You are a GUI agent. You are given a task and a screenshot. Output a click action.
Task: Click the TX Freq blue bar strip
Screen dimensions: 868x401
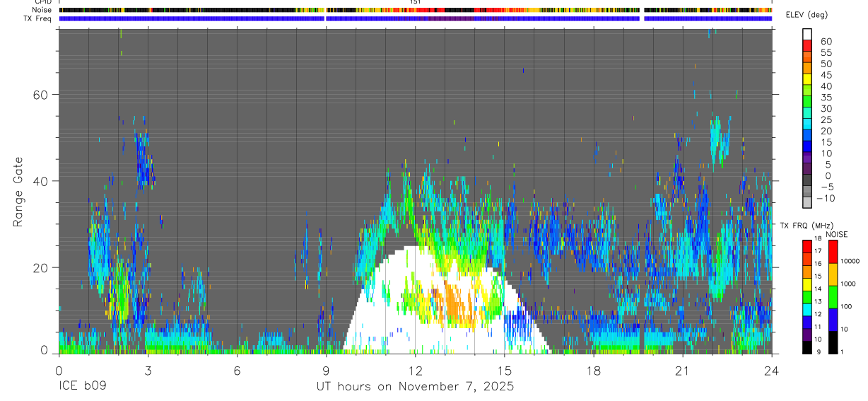click(416, 18)
